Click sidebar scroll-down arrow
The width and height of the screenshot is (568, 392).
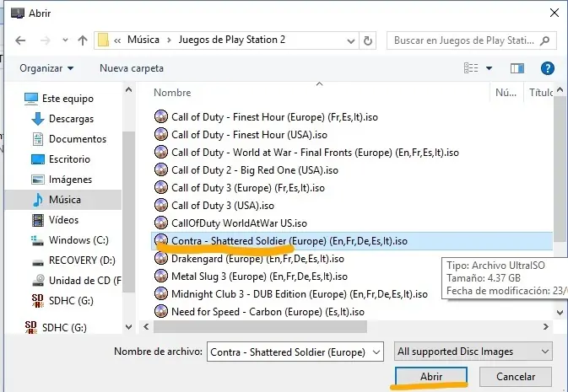pos(128,327)
